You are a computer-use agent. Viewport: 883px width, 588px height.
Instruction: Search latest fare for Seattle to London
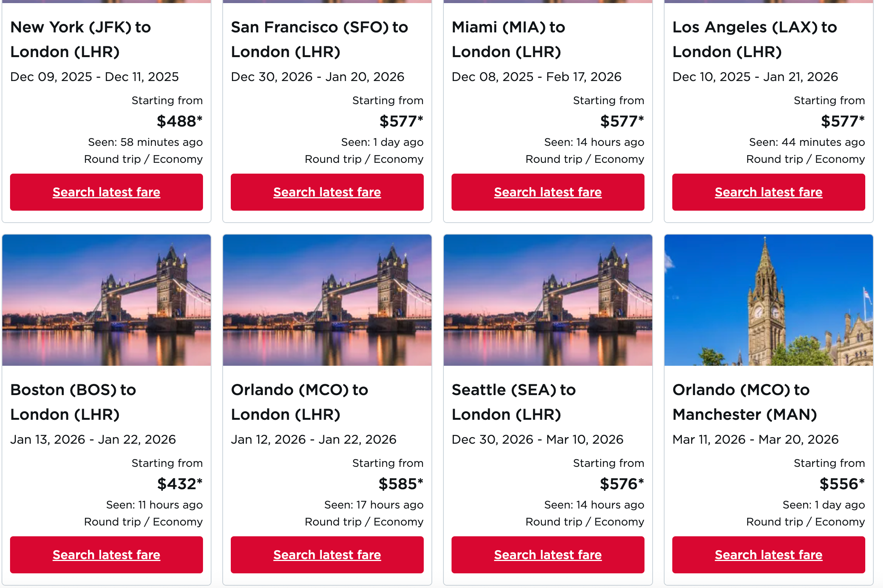pos(548,554)
